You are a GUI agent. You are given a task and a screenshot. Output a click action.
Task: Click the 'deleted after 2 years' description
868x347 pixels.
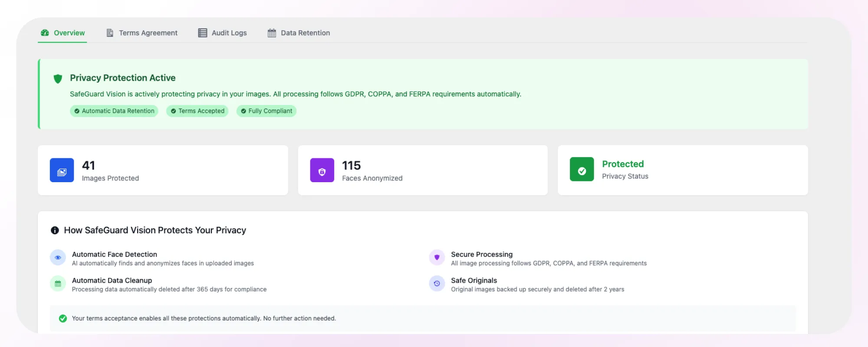(x=538, y=289)
